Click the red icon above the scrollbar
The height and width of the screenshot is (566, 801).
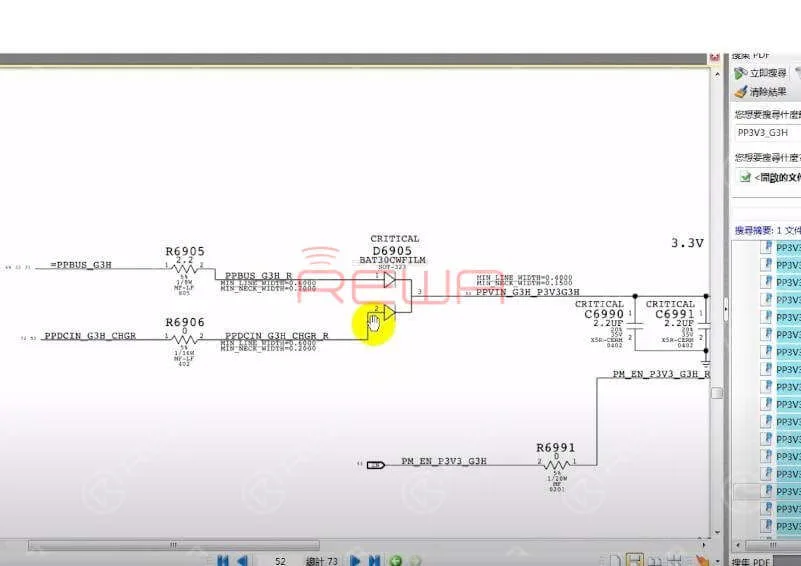tap(715, 57)
